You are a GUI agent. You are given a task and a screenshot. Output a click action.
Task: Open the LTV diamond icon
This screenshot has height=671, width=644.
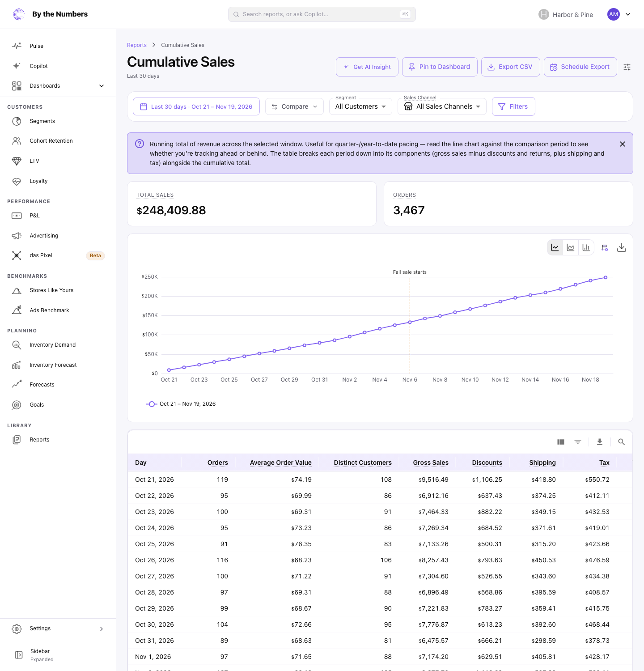17,161
